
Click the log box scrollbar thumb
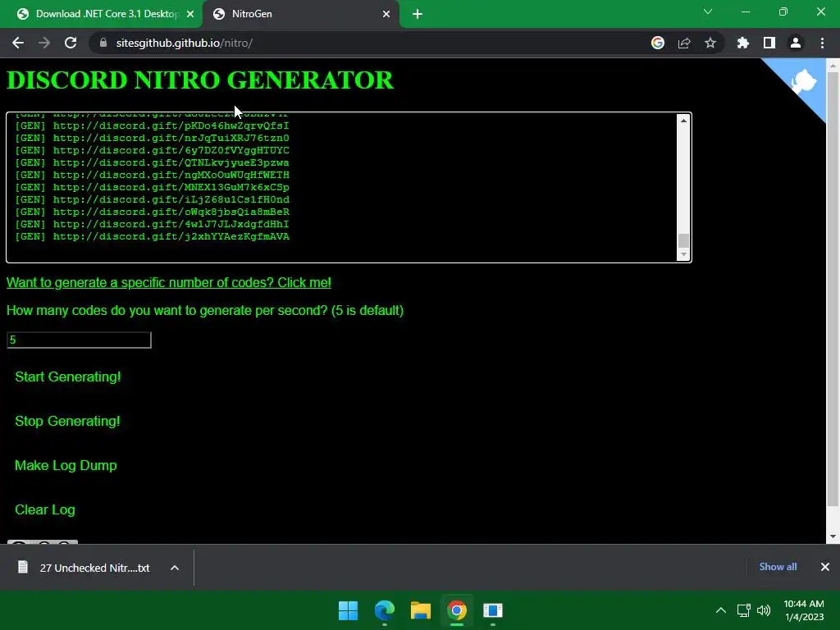tap(683, 240)
